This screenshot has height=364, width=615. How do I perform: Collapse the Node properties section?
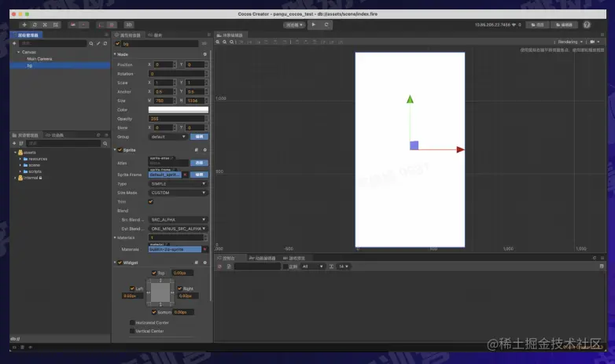(x=115, y=54)
